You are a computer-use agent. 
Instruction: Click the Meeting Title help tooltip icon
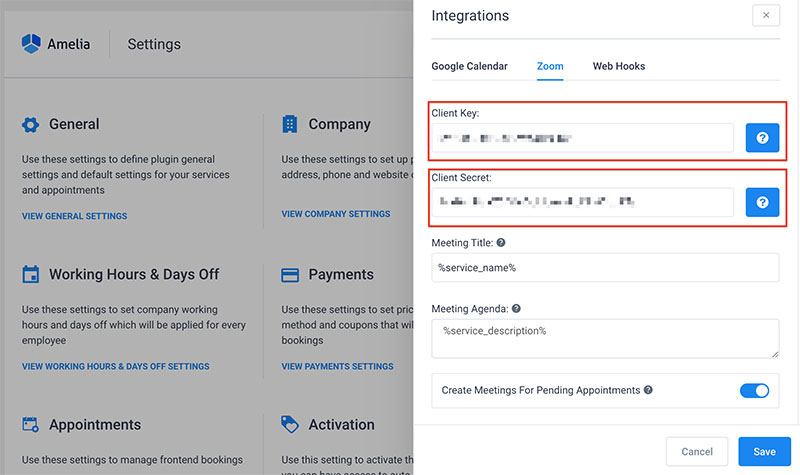[x=501, y=243]
